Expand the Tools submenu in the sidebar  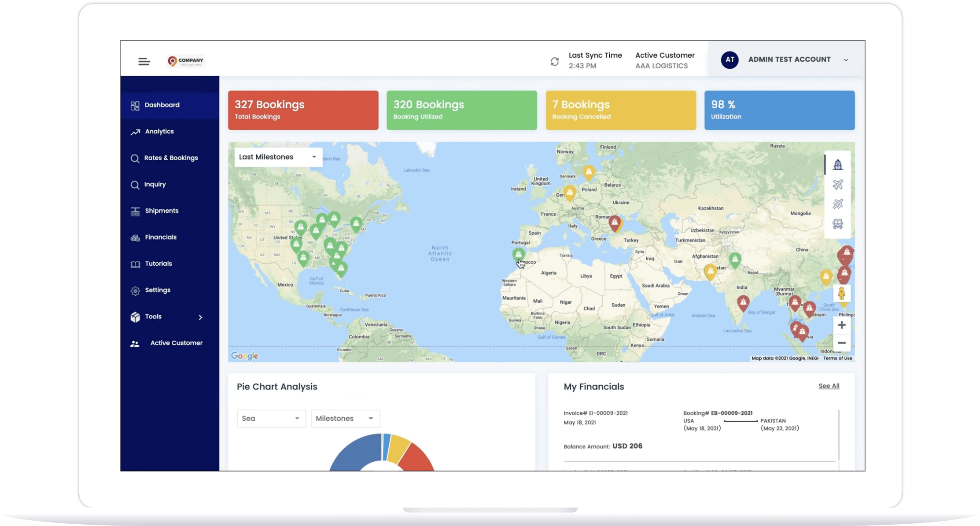[x=200, y=317]
